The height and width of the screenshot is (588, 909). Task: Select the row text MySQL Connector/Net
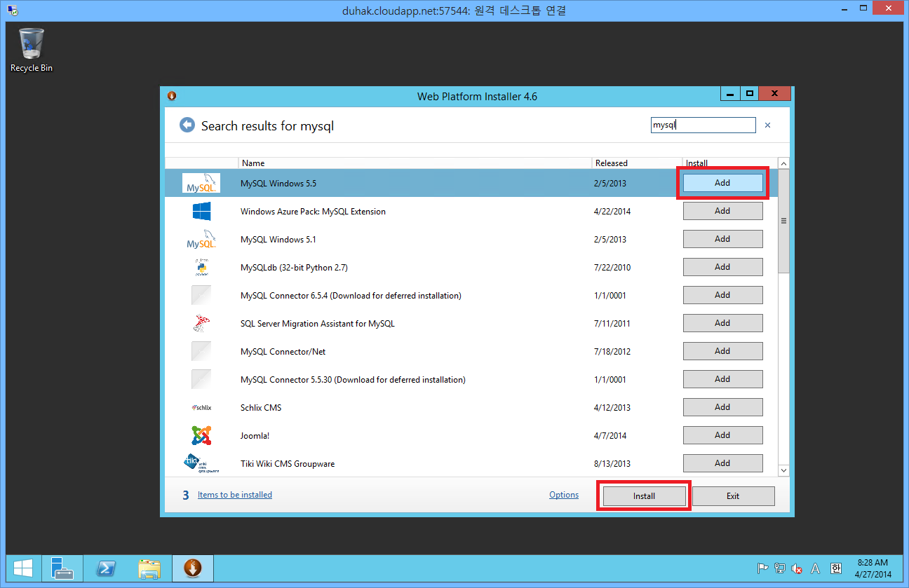(x=283, y=352)
